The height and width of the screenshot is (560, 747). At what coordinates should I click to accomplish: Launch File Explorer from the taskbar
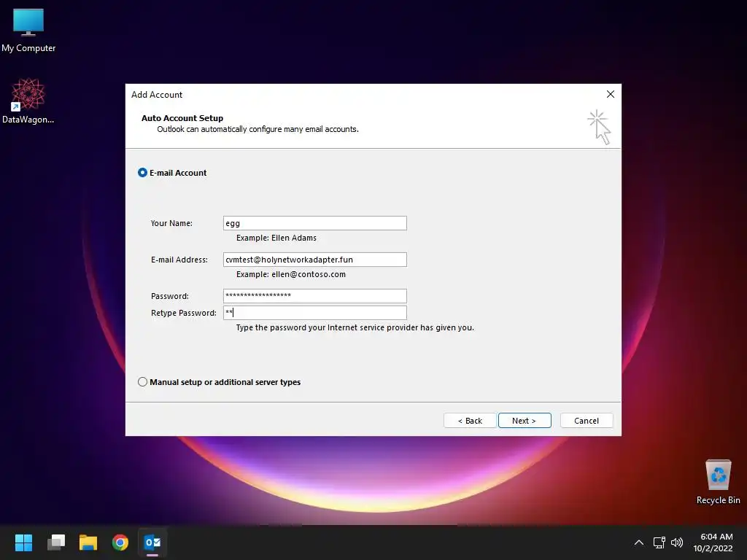88,542
